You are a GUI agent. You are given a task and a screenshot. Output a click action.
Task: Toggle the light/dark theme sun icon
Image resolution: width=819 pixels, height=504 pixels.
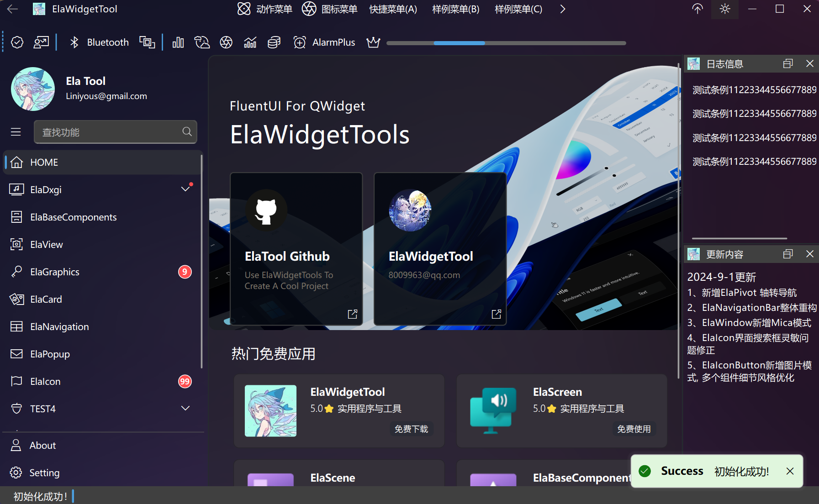click(725, 9)
